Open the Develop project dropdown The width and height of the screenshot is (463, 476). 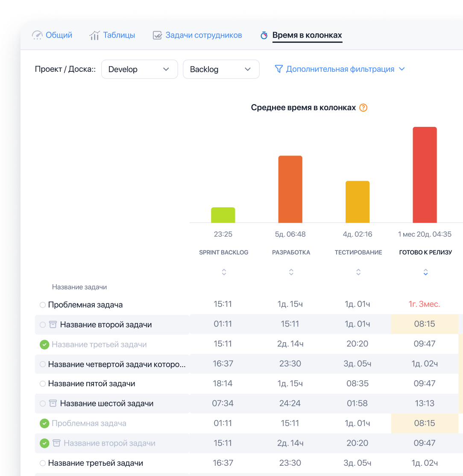pos(139,69)
